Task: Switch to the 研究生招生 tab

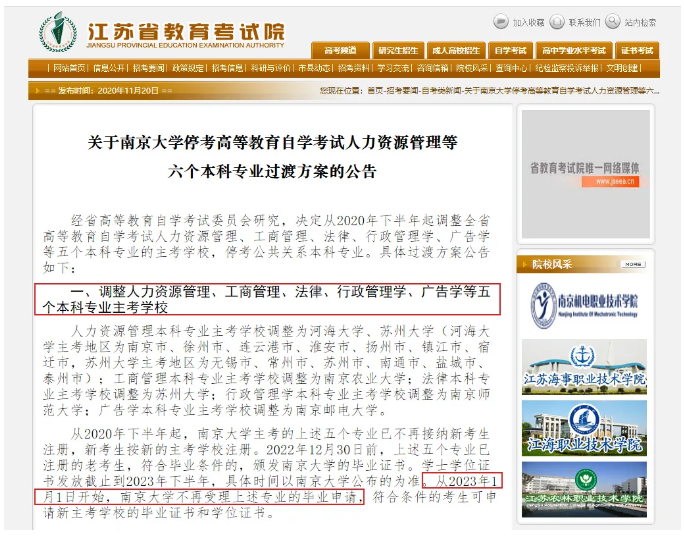Action: 398,51
